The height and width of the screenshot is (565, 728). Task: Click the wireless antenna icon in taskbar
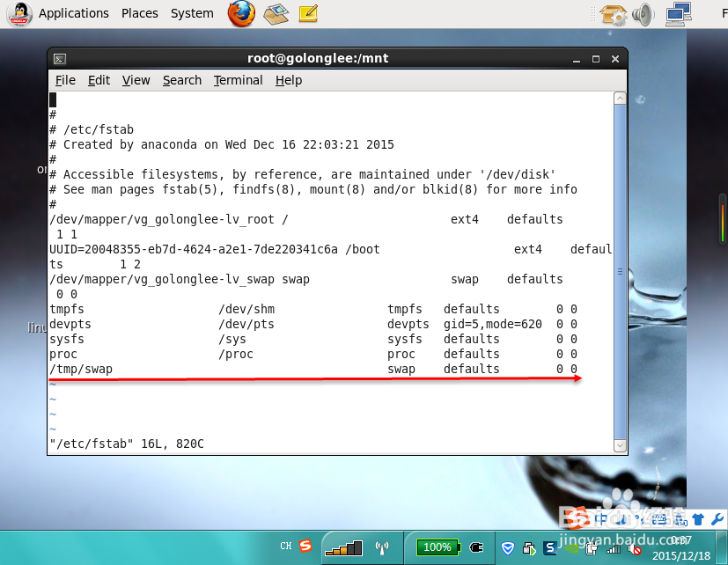click(x=381, y=546)
